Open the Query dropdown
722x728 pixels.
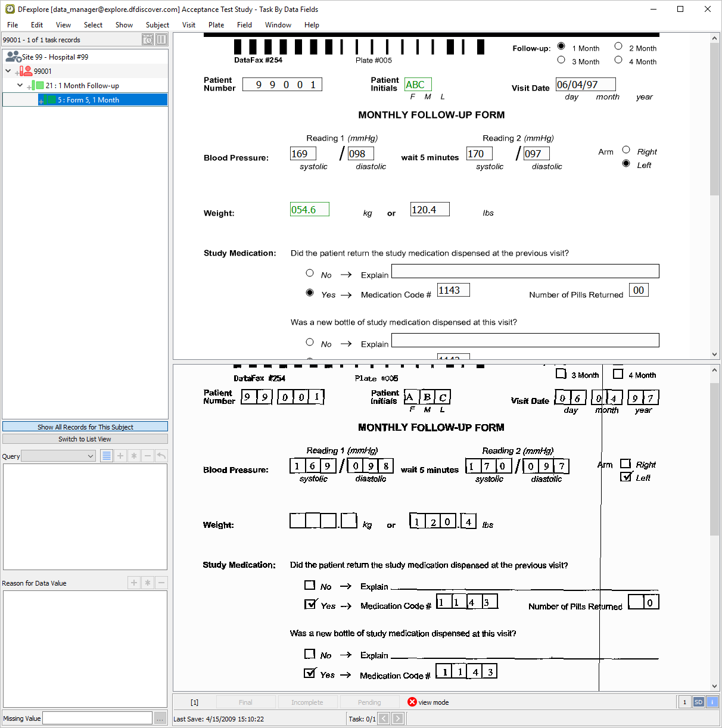tap(58, 456)
